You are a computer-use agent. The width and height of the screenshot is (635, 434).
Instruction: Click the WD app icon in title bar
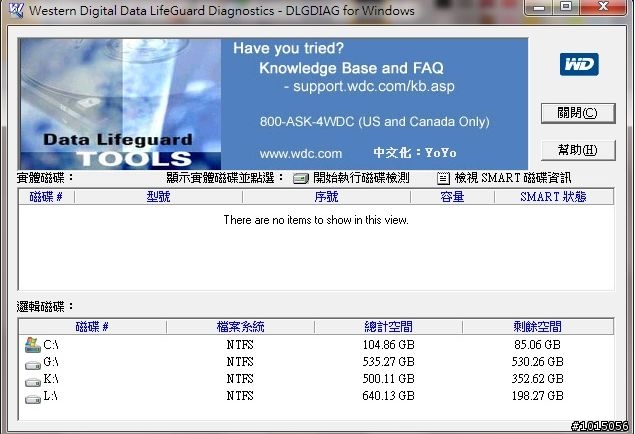coord(16,10)
